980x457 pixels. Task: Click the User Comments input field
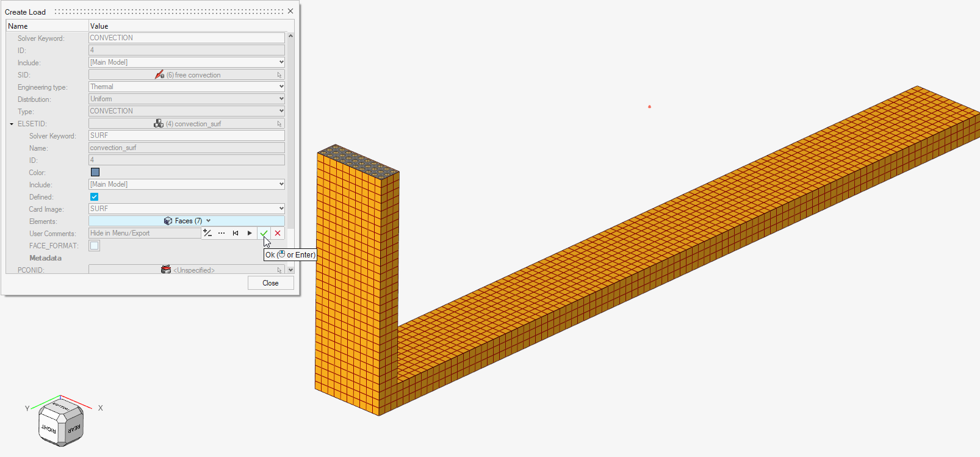pos(145,233)
